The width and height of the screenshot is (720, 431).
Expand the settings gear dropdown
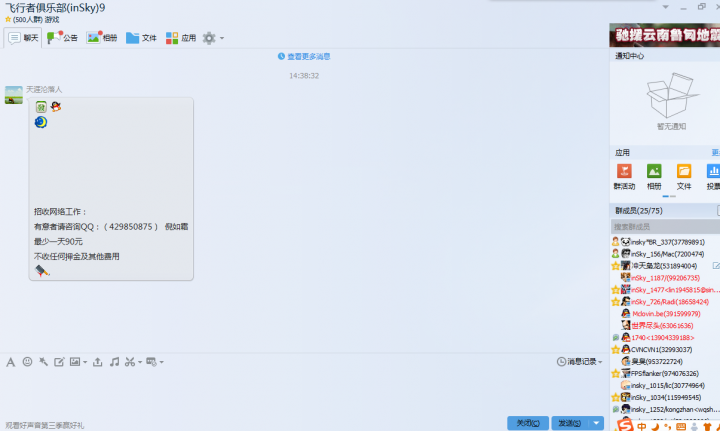click(x=222, y=38)
